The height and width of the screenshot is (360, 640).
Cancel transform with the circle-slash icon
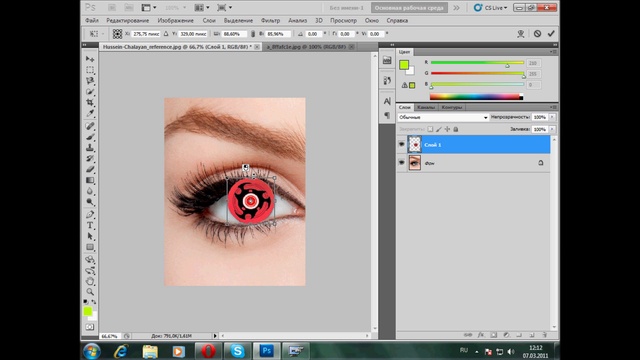point(537,33)
